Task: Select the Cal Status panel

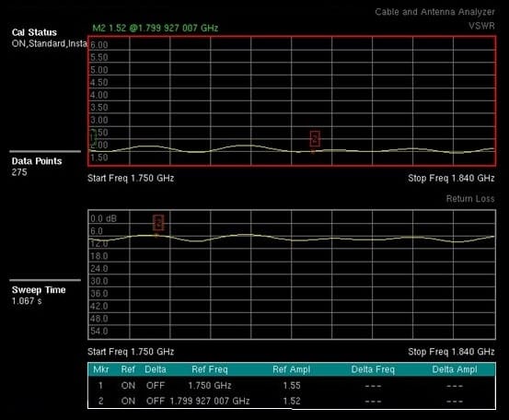Action: [49, 38]
